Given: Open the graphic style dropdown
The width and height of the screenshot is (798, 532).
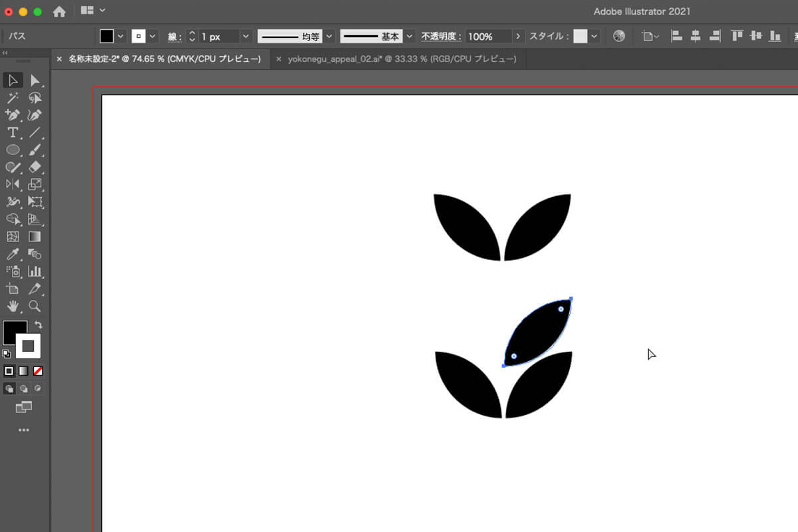Looking at the screenshot, I should [x=594, y=37].
